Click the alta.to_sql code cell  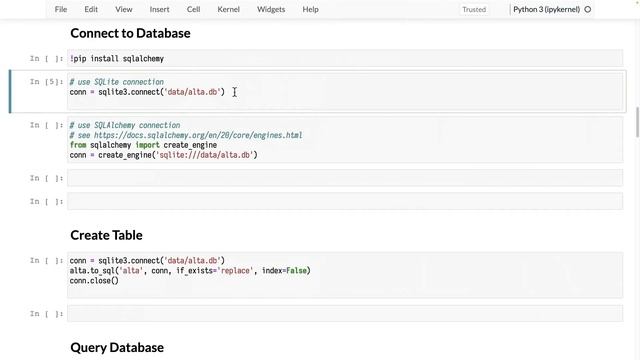coord(345,275)
